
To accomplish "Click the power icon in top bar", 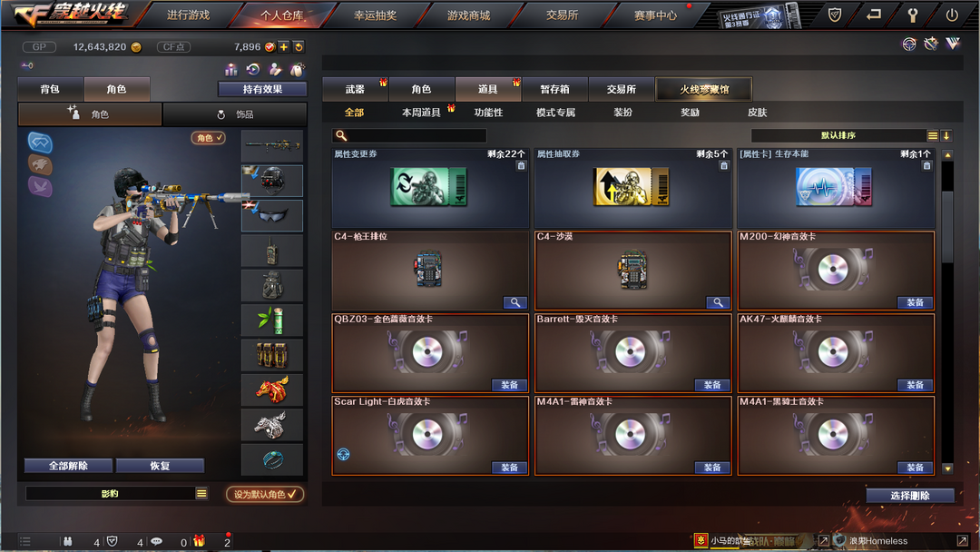I will (x=951, y=15).
